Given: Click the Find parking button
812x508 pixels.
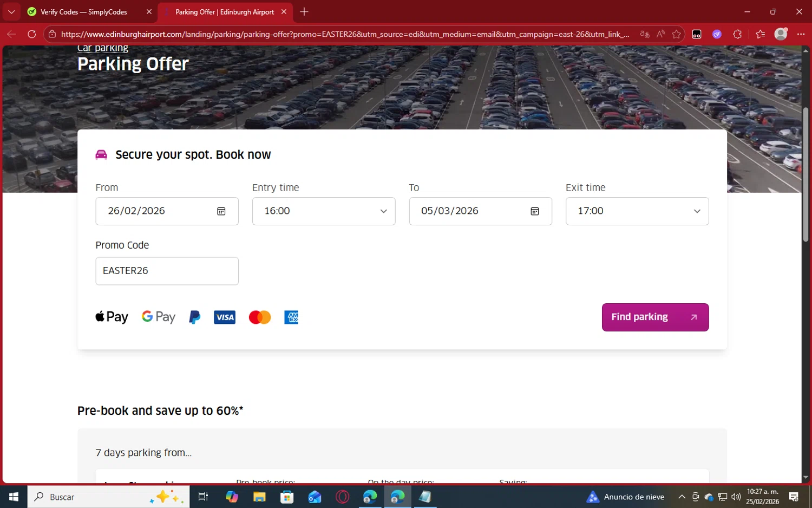Looking at the screenshot, I should click(655, 317).
